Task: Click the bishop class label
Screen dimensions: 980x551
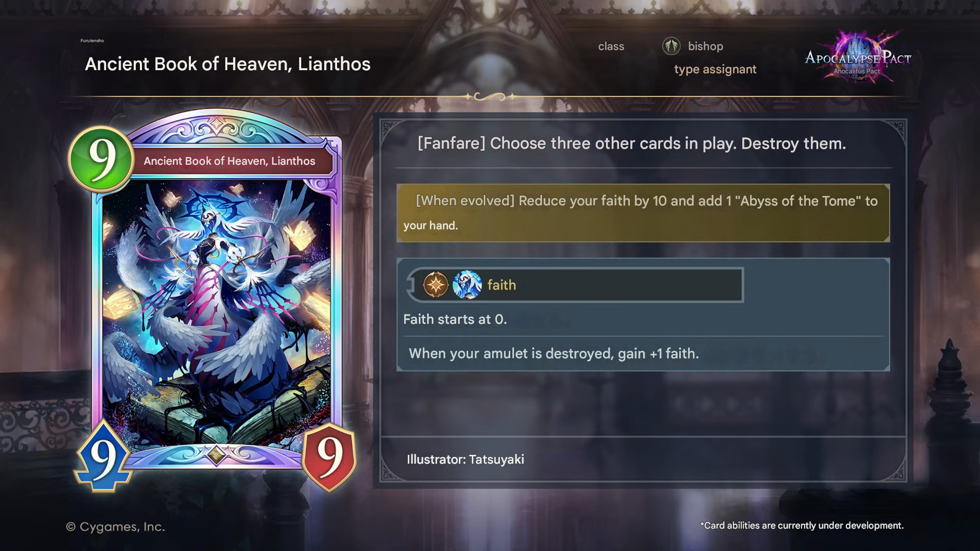Action: 705,46
